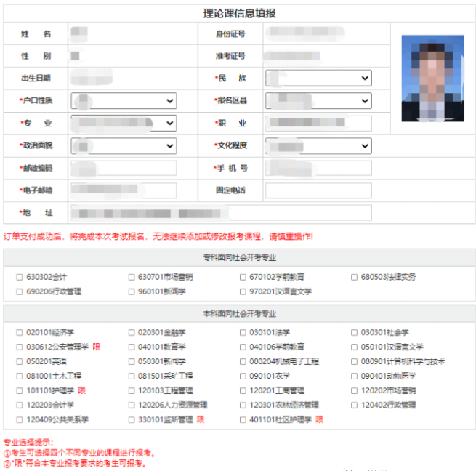
Task: Check the 120409公共关系学 box
Action: point(20,420)
